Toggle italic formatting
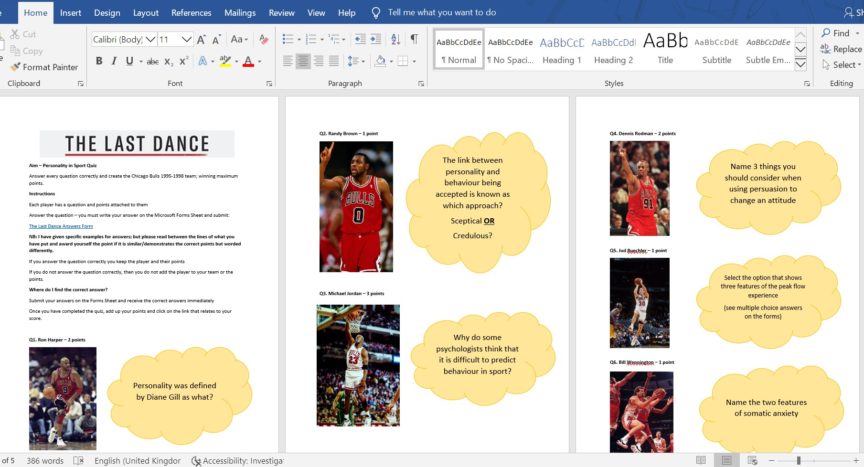The height and width of the screenshot is (467, 864). 113,61
